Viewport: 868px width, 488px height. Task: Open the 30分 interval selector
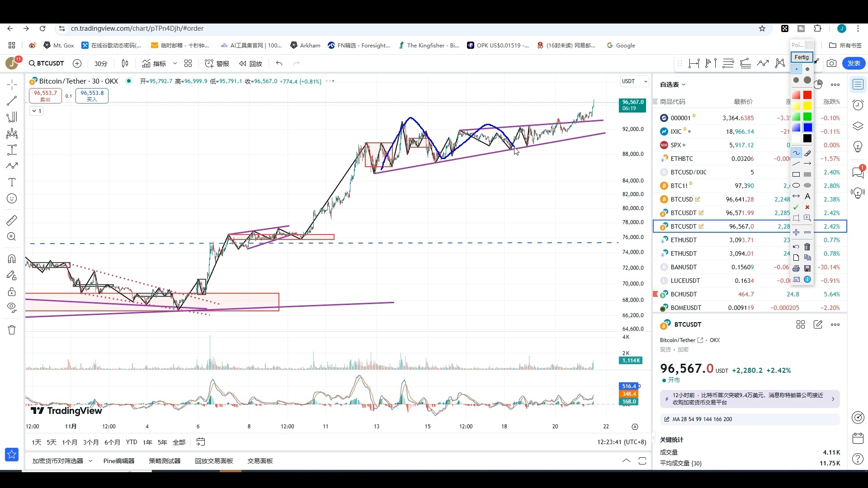(x=101, y=63)
